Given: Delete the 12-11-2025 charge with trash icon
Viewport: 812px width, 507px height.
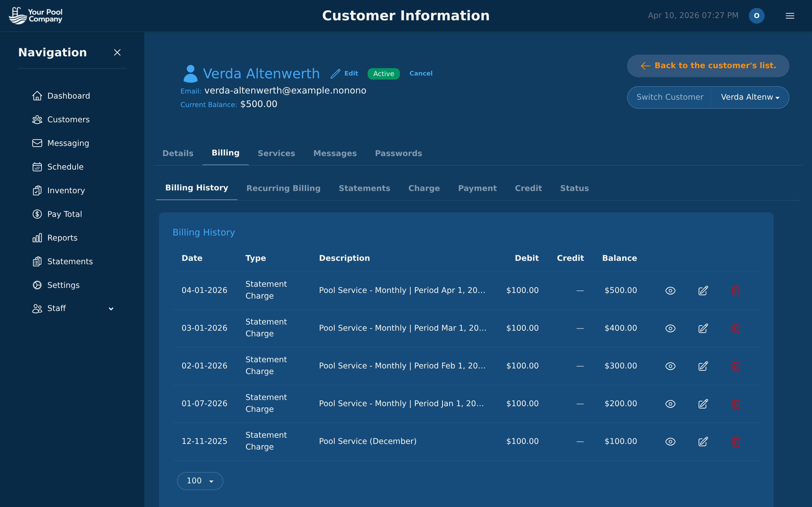Looking at the screenshot, I should tap(736, 441).
